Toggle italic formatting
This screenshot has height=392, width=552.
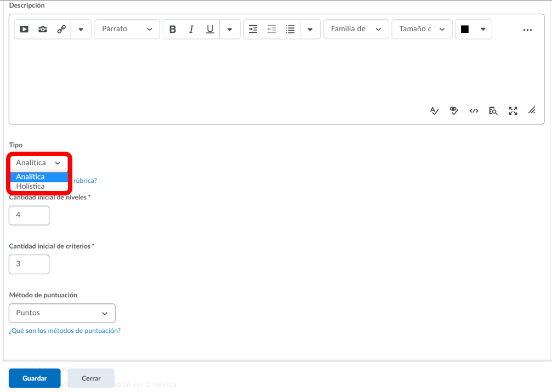(x=191, y=30)
